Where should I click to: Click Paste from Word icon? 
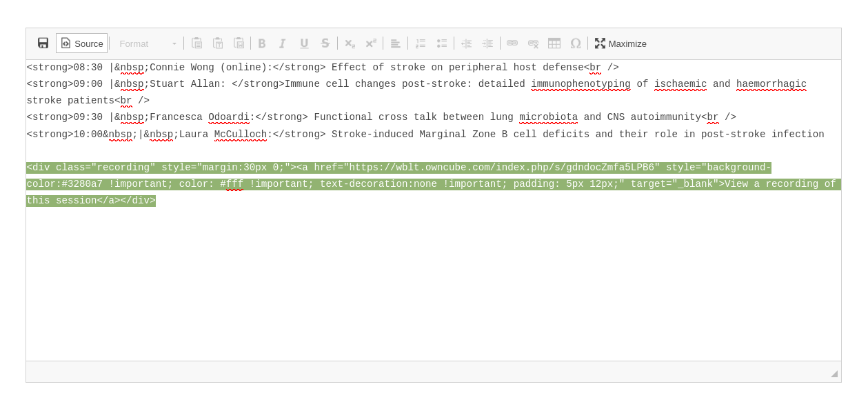coord(239,43)
